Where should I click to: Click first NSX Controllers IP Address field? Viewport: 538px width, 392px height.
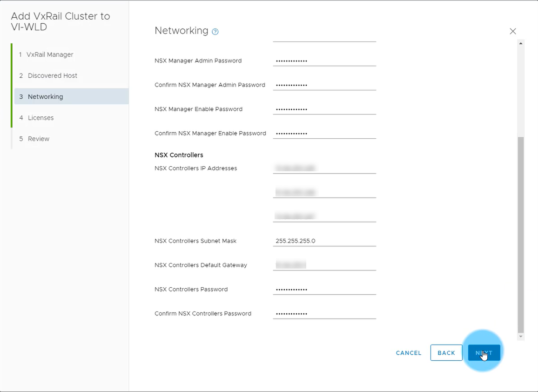click(324, 168)
